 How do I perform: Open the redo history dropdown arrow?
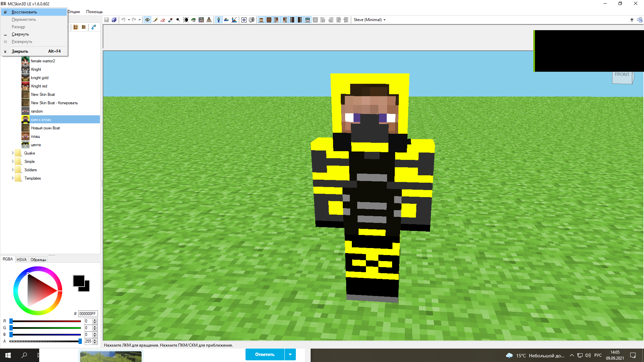pos(140,20)
